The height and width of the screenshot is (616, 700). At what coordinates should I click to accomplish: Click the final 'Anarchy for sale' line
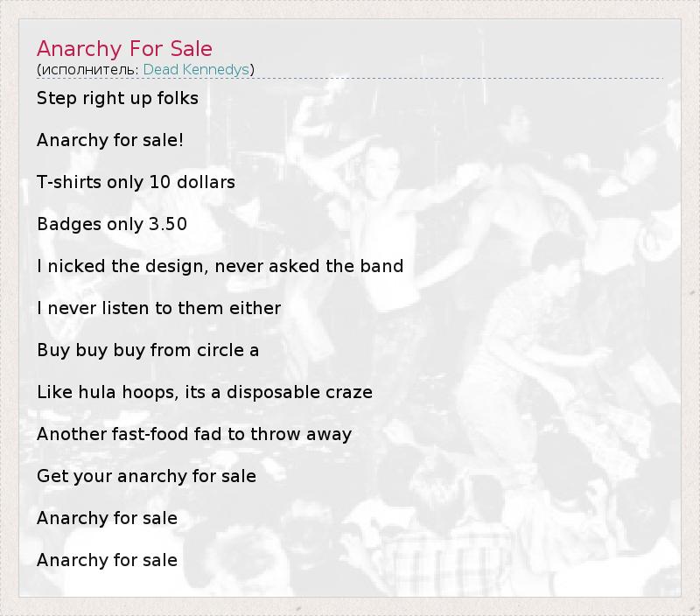107,560
